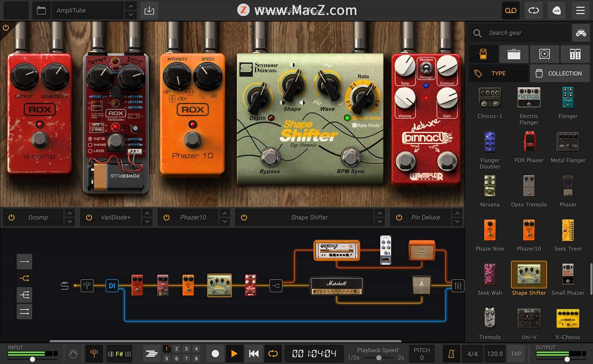
Task: Select the single serial chain routing
Action: coord(24,261)
